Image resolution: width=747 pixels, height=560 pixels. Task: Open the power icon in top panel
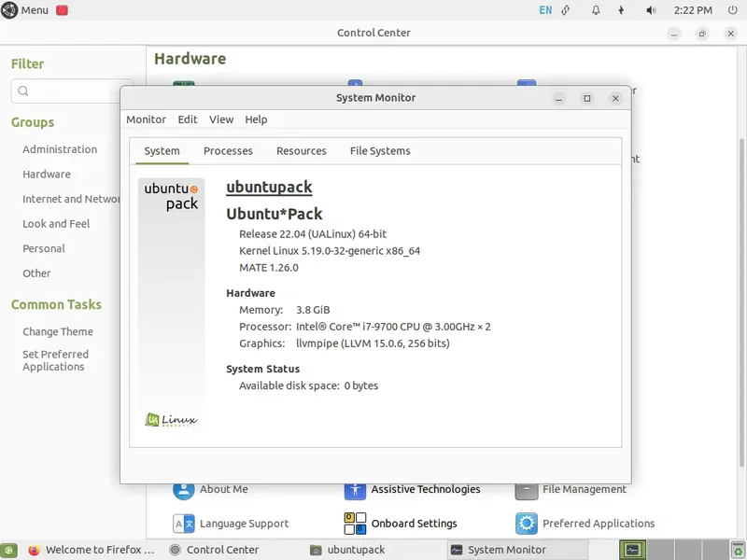[733, 10]
